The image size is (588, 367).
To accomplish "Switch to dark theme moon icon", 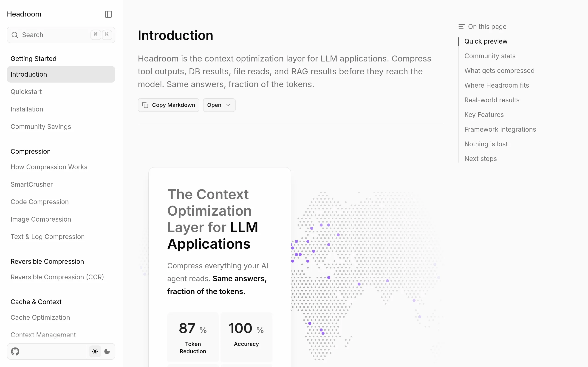I will point(107,351).
